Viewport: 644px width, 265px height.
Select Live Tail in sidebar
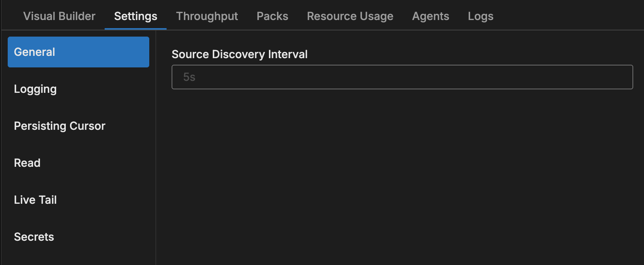pos(35,200)
